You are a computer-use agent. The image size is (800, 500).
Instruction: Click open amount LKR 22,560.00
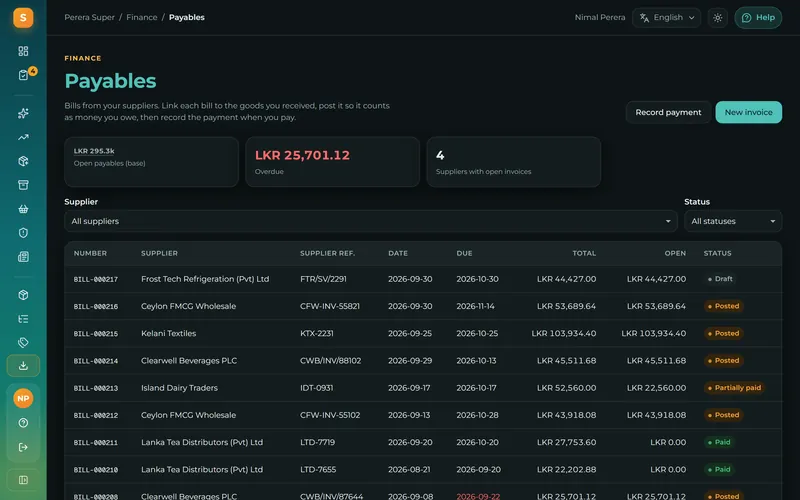(656, 388)
